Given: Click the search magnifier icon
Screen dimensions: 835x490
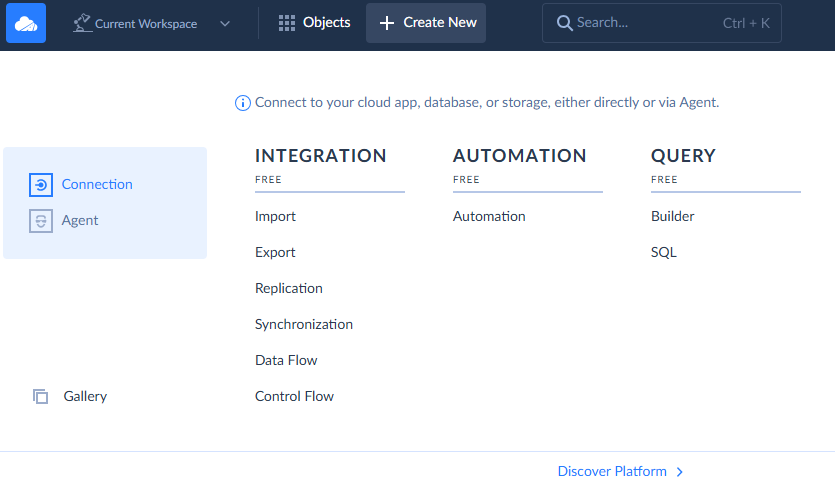Looking at the screenshot, I should tap(565, 23).
